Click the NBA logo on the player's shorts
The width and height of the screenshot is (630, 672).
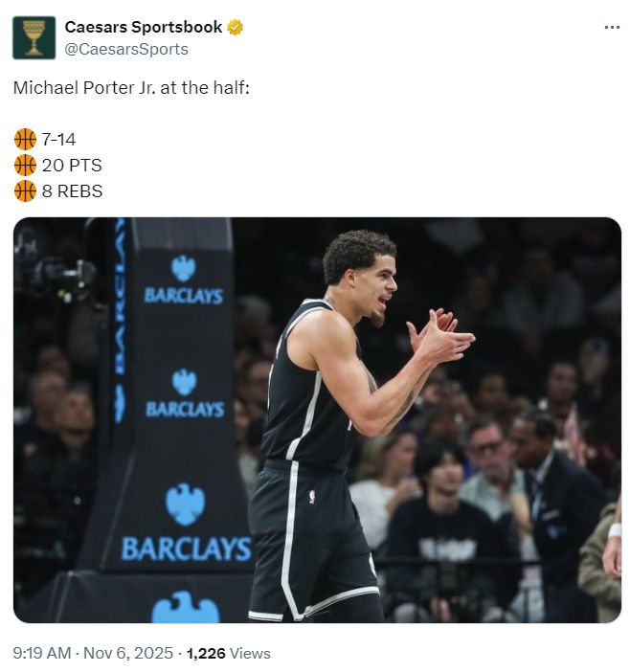[x=311, y=496]
